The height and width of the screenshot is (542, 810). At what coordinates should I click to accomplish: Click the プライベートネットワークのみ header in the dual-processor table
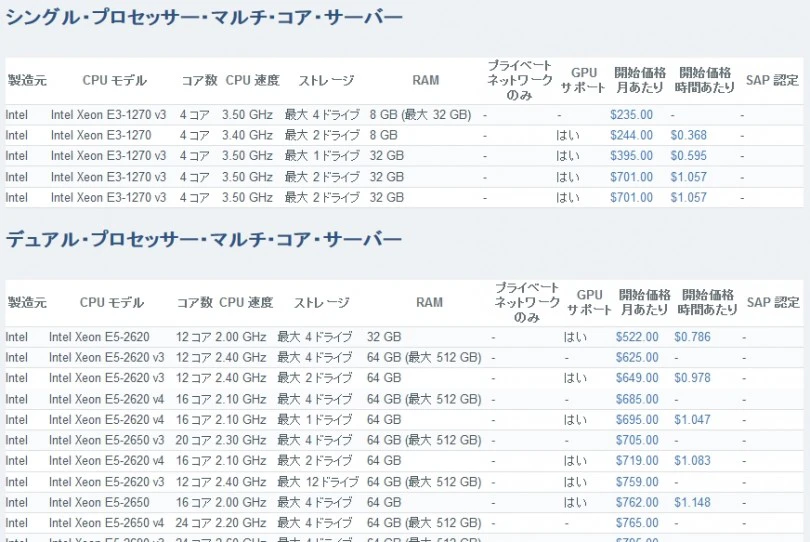(527, 302)
